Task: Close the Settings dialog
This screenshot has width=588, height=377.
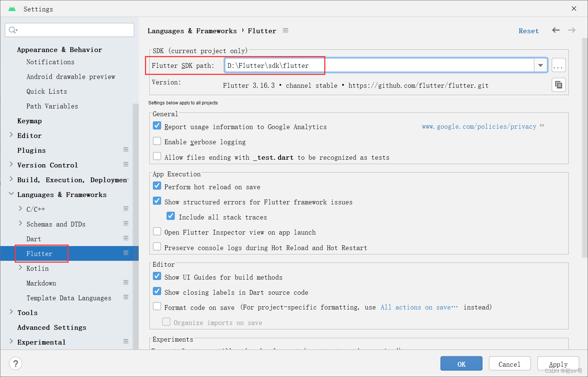Action: click(574, 8)
